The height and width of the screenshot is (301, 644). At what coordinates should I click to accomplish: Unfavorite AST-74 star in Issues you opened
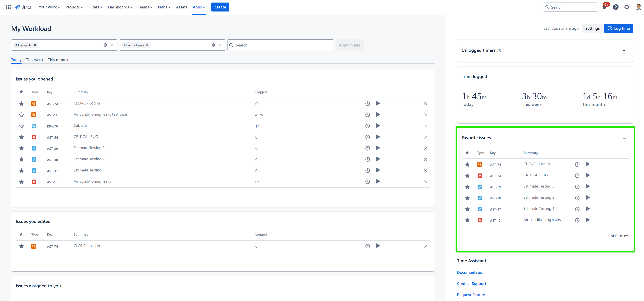(21, 104)
